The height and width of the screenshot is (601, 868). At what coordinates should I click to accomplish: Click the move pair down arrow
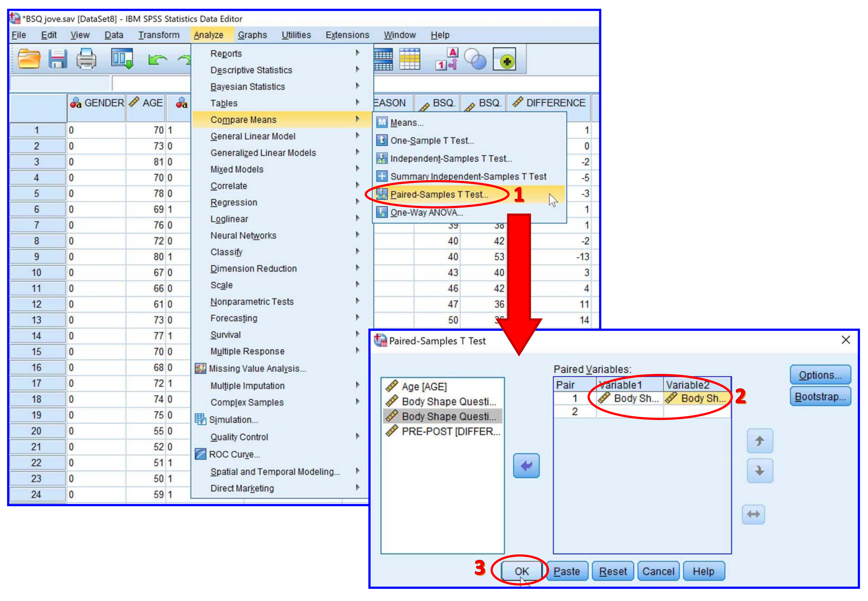click(x=760, y=470)
